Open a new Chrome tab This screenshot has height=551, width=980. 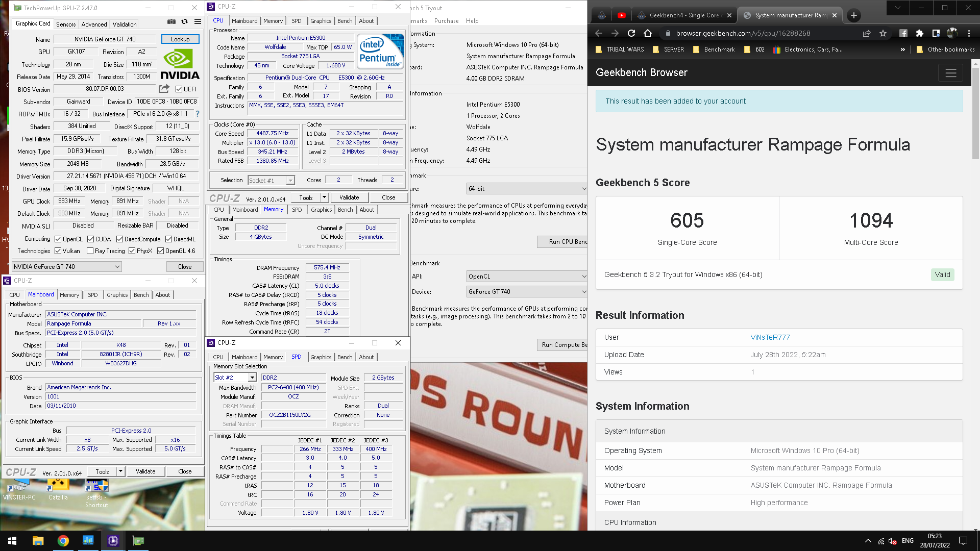pos(854,15)
